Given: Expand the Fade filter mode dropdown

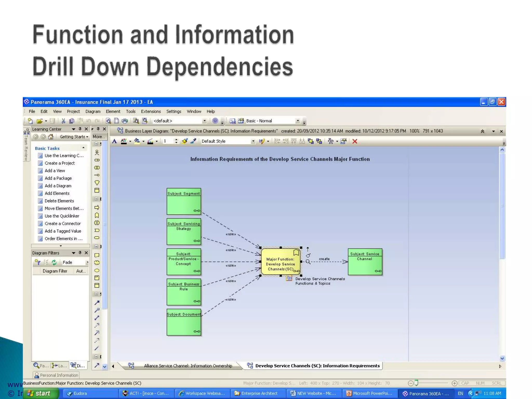Looking at the screenshot, I should tap(87, 262).
